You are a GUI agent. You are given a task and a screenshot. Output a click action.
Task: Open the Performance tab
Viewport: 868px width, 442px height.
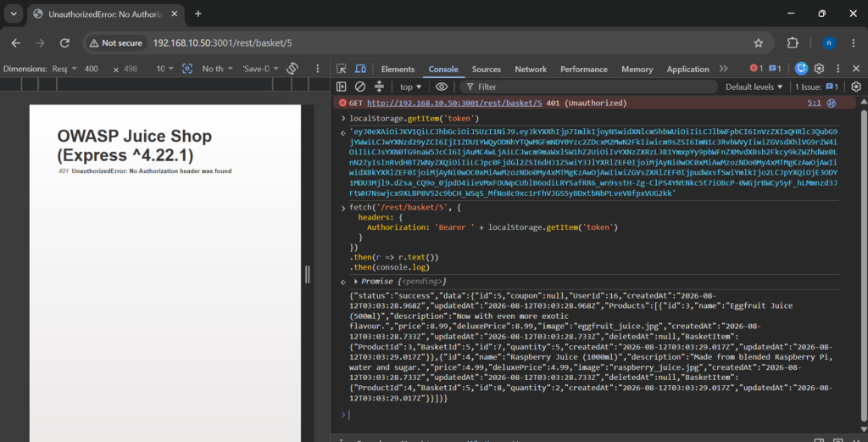(x=583, y=70)
